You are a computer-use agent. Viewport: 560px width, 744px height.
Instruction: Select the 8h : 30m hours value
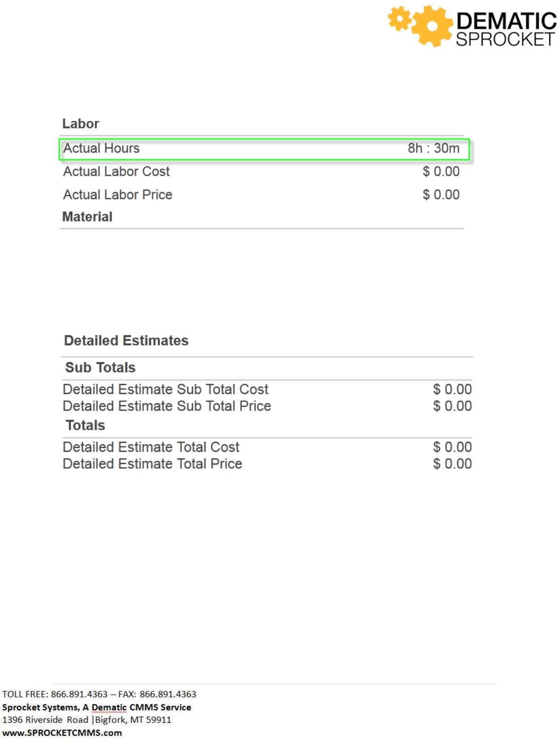[433, 148]
